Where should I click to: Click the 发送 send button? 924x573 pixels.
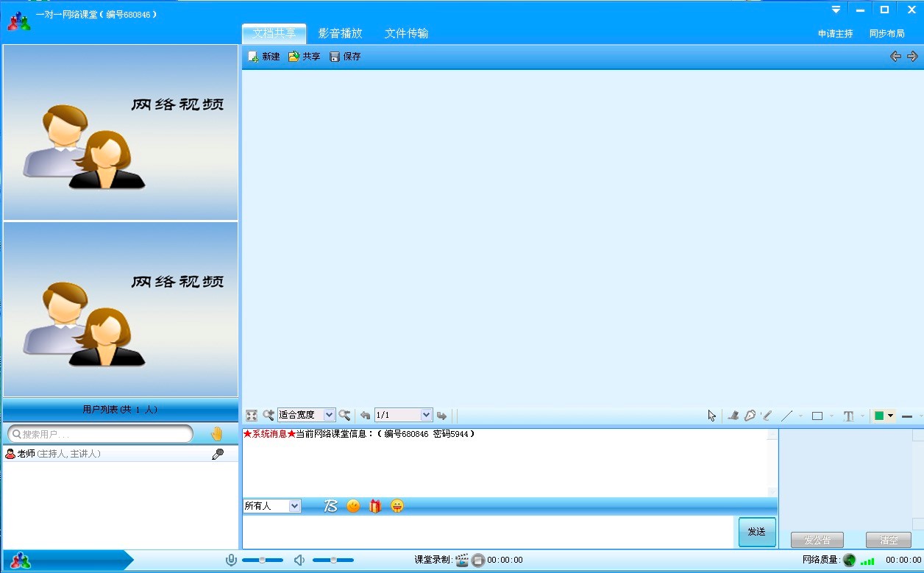tap(757, 532)
